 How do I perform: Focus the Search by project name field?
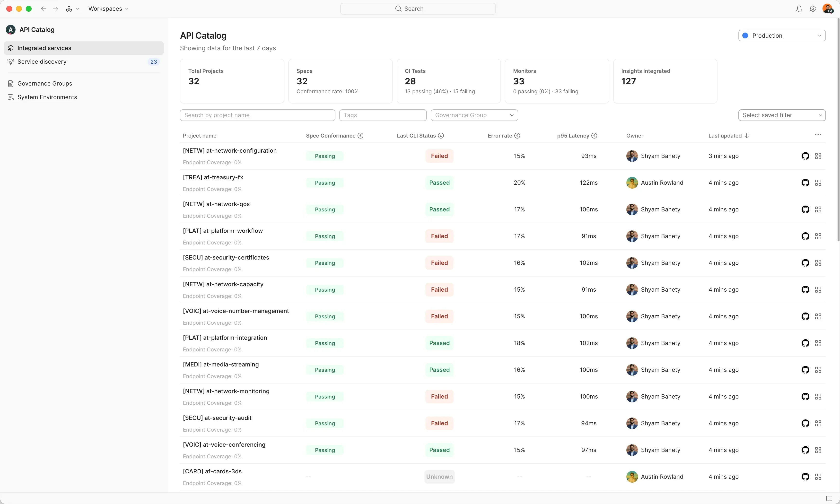257,115
